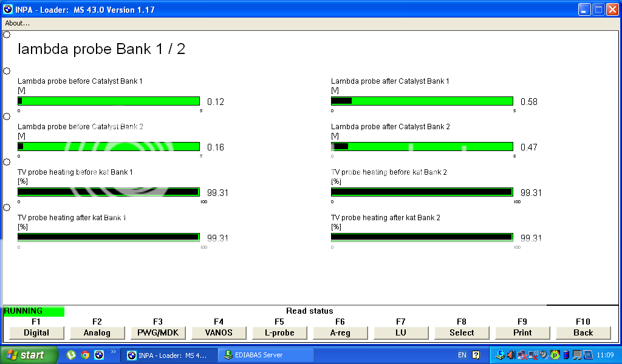Click the Lambda probe Bank 1 progress bar
Screen dimensions: 622x364
coord(109,101)
